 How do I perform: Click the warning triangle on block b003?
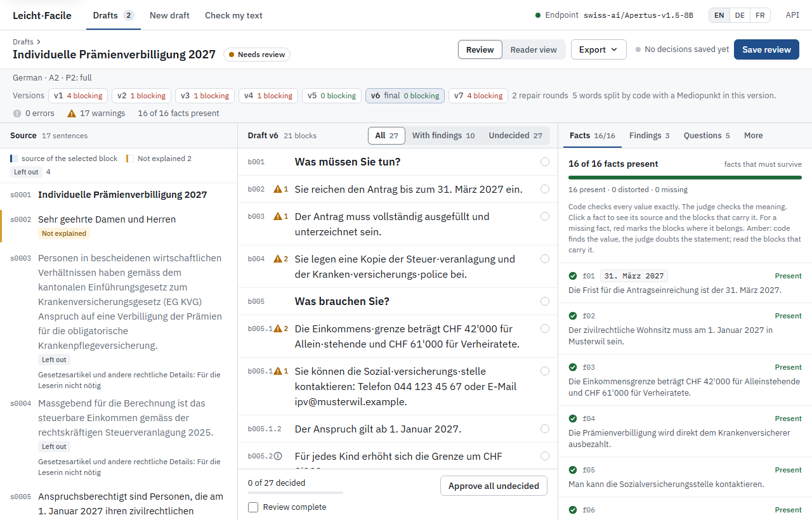(x=277, y=216)
